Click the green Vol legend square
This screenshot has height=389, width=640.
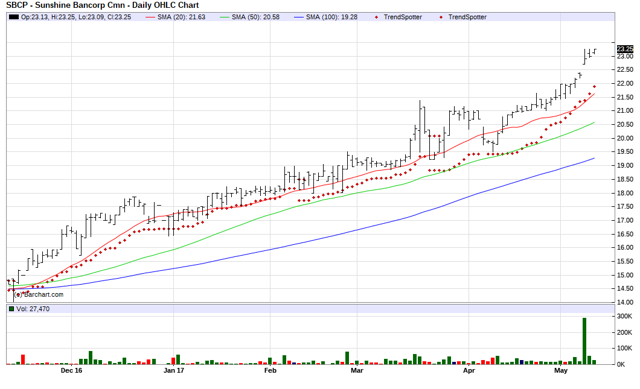[11, 309]
